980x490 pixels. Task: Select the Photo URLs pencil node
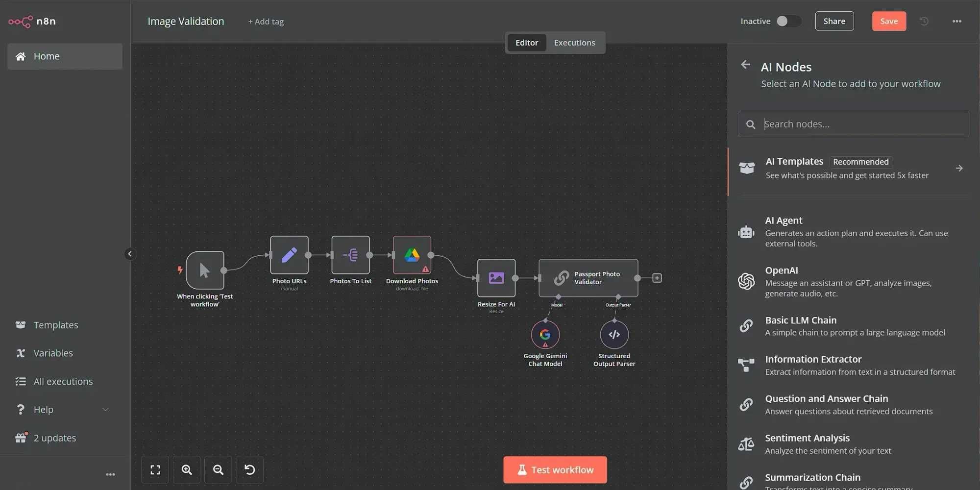click(x=289, y=255)
